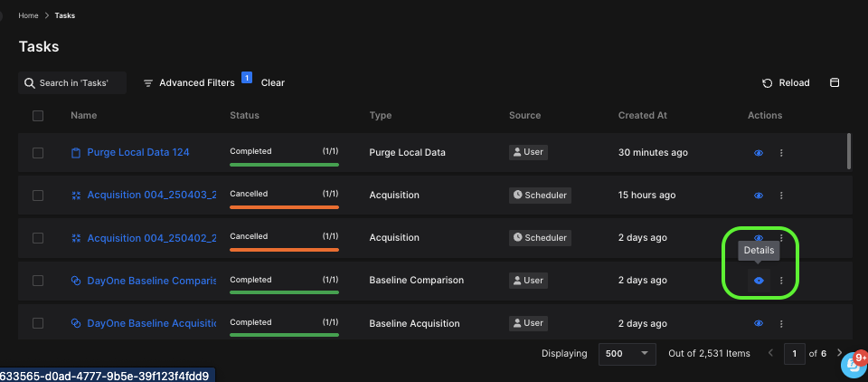The height and width of the screenshot is (382, 868).
Task: Go to next page of results
Action: tap(839, 354)
